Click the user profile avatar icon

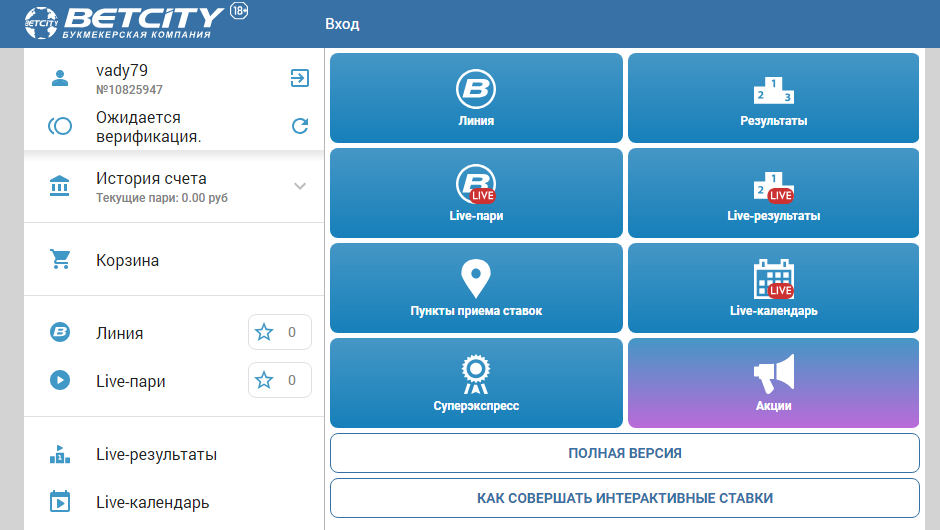pos(60,78)
